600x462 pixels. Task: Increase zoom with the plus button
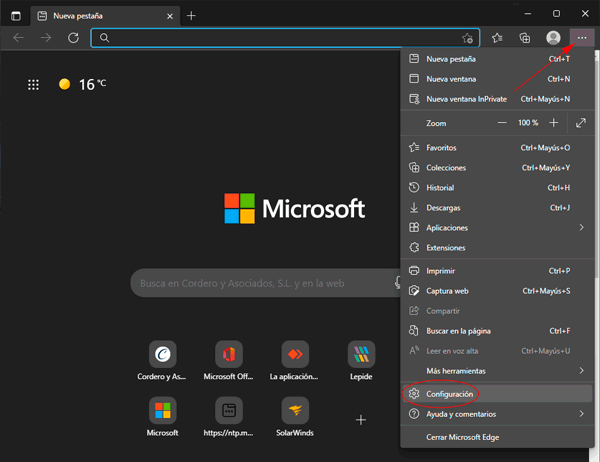pyautogui.click(x=553, y=123)
